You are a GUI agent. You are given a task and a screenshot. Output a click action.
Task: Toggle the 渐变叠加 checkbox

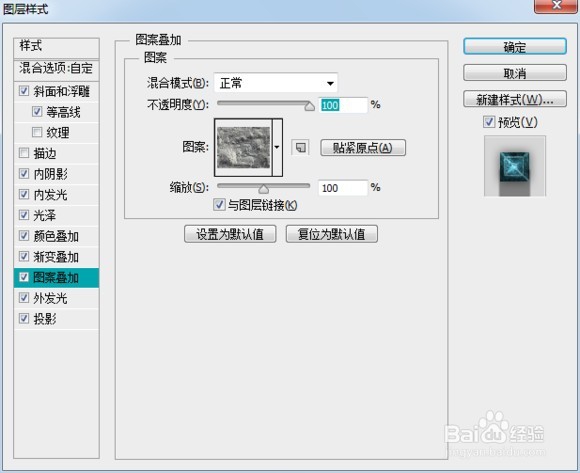24,256
